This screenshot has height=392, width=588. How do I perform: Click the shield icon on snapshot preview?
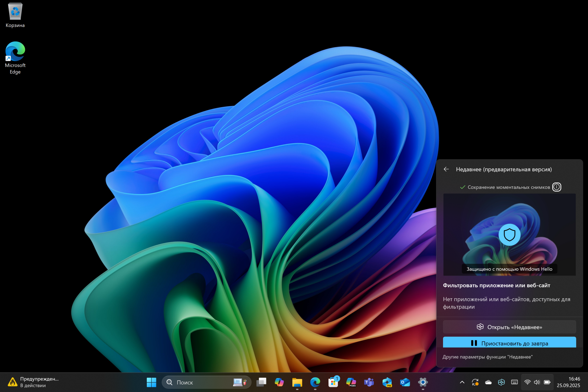[509, 235]
